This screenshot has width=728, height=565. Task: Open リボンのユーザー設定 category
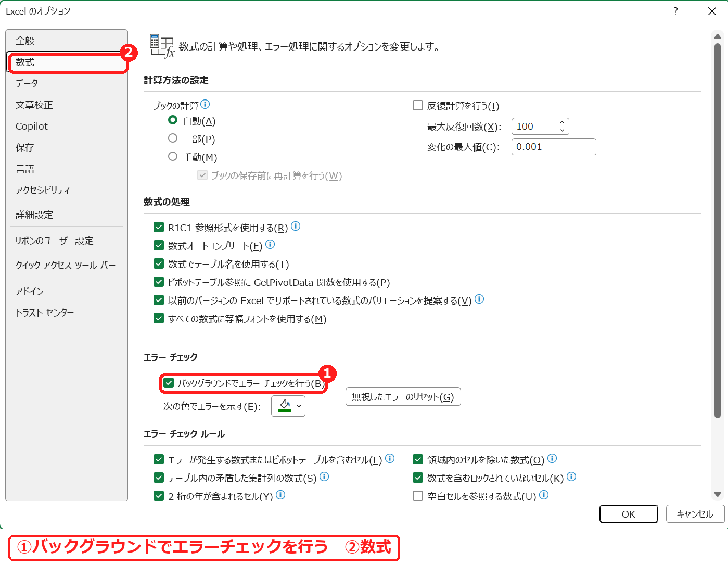67,241
